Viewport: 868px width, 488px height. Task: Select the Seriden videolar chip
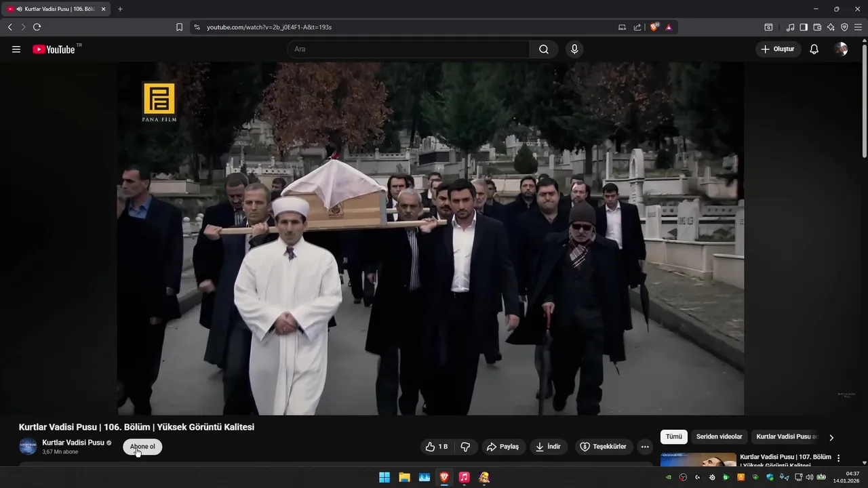tap(719, 437)
